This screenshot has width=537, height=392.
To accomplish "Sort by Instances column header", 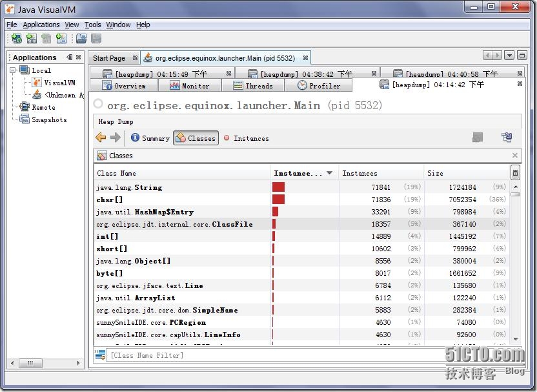I will click(381, 173).
